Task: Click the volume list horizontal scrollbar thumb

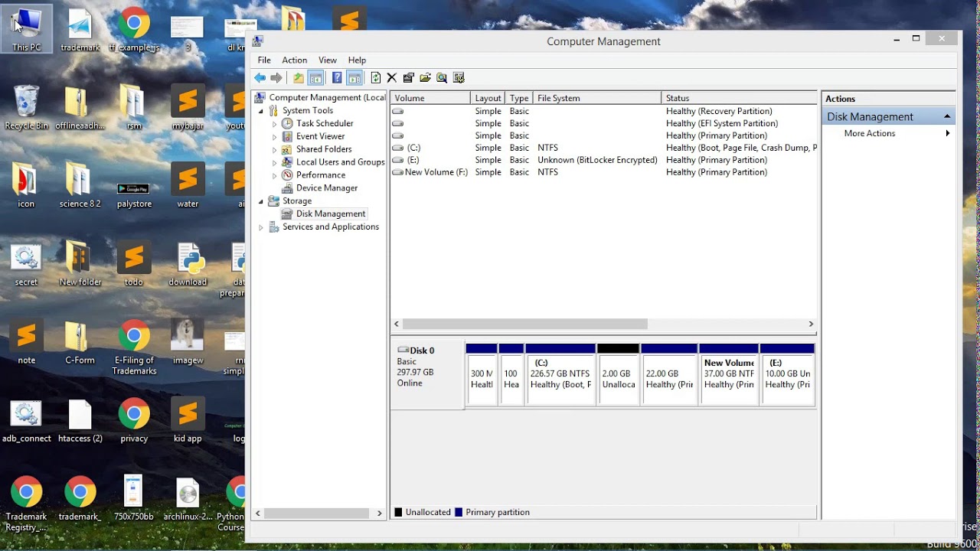Action: tap(524, 324)
